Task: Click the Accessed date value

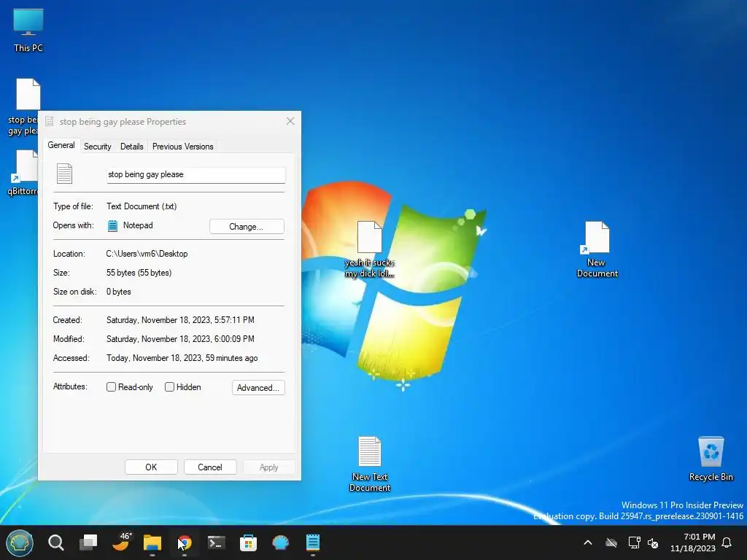Action: click(182, 358)
